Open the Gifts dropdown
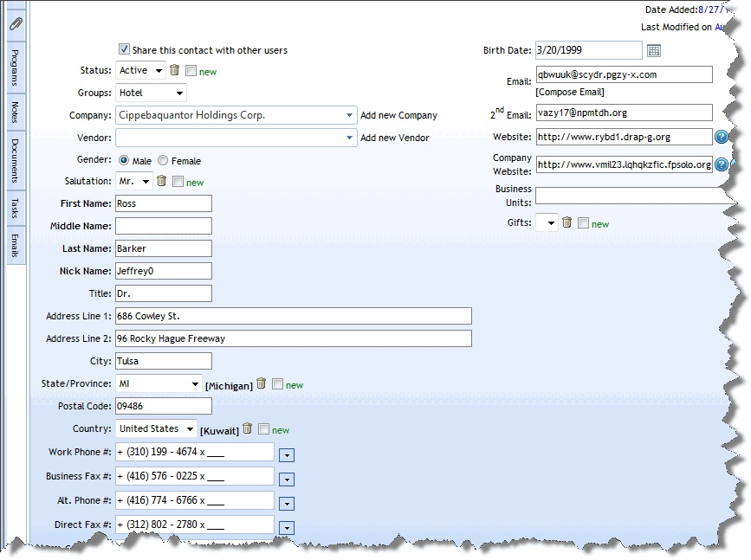751x560 pixels. click(547, 222)
